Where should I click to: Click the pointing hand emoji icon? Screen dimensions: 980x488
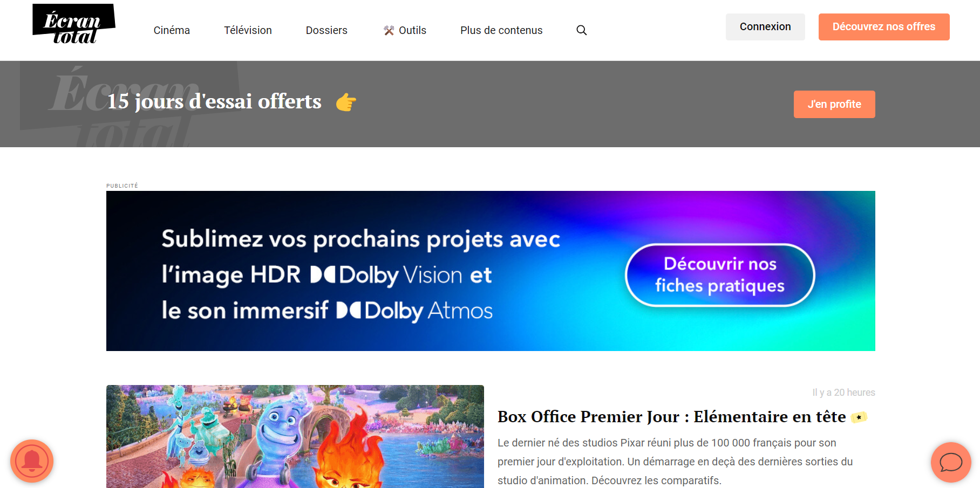(x=346, y=102)
